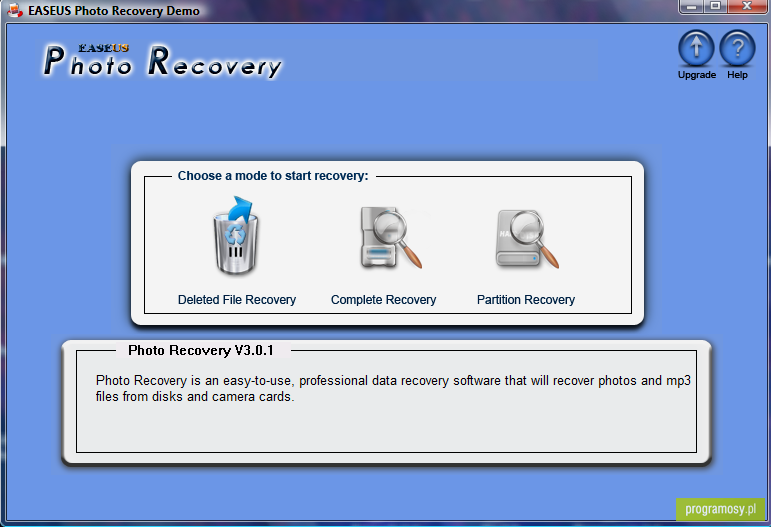Image resolution: width=771 pixels, height=527 pixels.
Task: Click the EASEUS app icon in title bar
Action: click(15, 10)
